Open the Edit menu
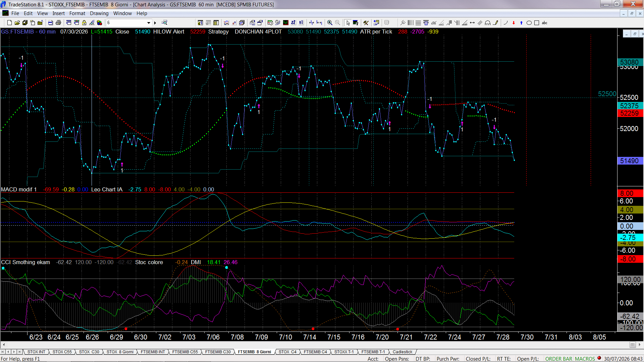 (28, 13)
